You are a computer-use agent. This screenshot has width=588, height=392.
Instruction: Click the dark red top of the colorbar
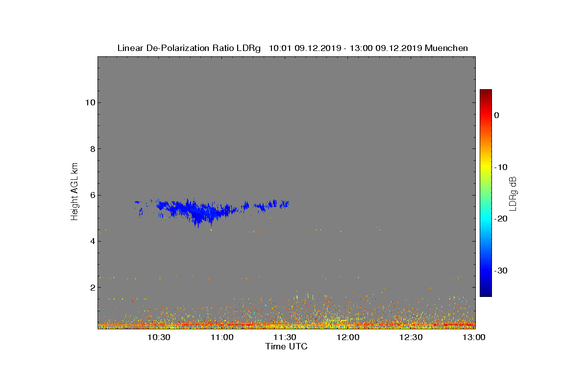coord(486,93)
